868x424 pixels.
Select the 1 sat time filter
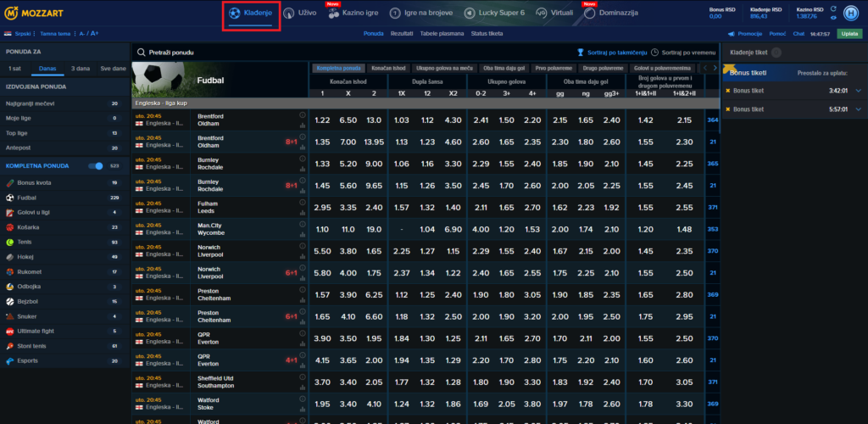tap(15, 70)
